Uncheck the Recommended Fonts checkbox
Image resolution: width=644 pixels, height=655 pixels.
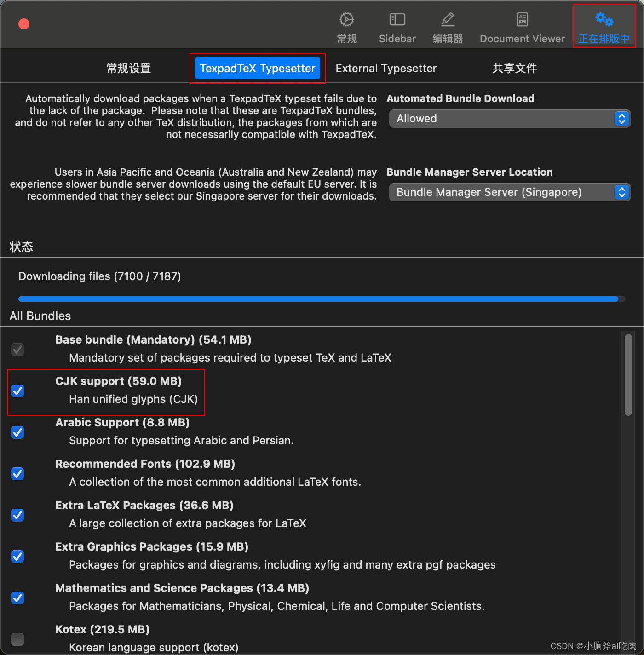point(17,474)
